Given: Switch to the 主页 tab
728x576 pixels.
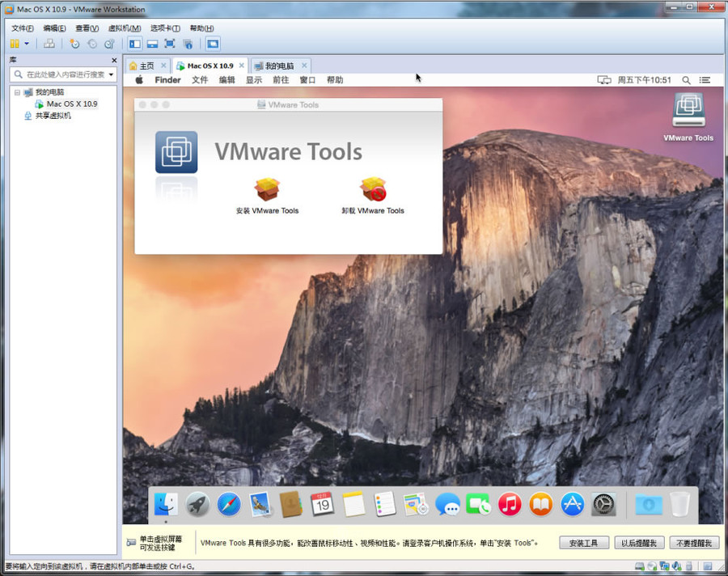Looking at the screenshot, I should click(147, 66).
